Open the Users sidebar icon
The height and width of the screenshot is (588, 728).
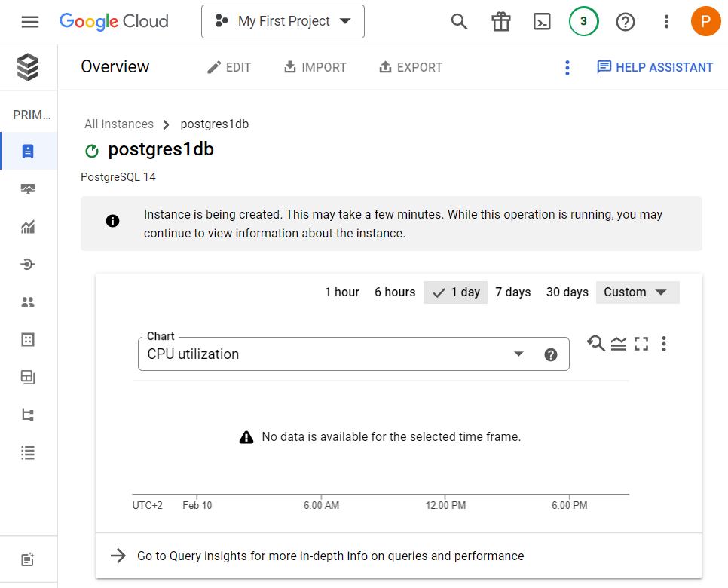coord(28,302)
